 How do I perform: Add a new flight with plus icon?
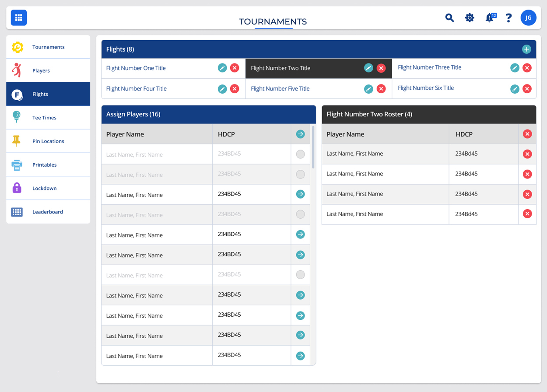pyautogui.click(x=526, y=49)
